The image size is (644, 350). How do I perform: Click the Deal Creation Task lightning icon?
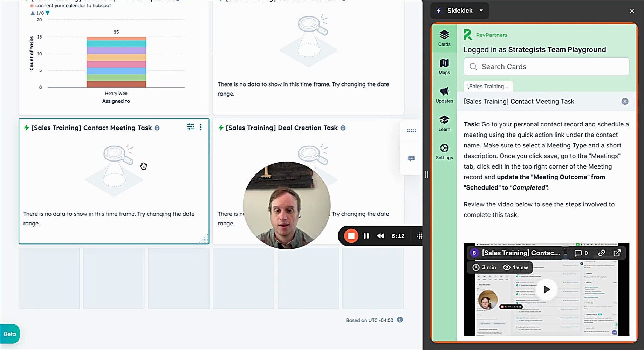click(221, 128)
